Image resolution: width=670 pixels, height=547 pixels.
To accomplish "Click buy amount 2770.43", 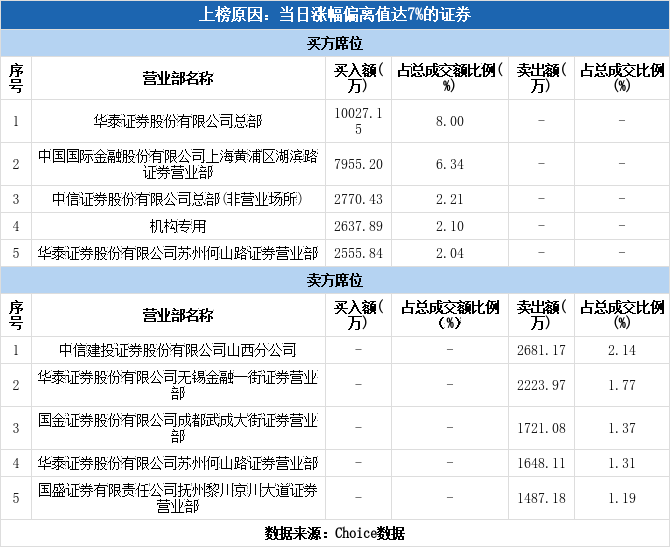I will pos(358,199).
